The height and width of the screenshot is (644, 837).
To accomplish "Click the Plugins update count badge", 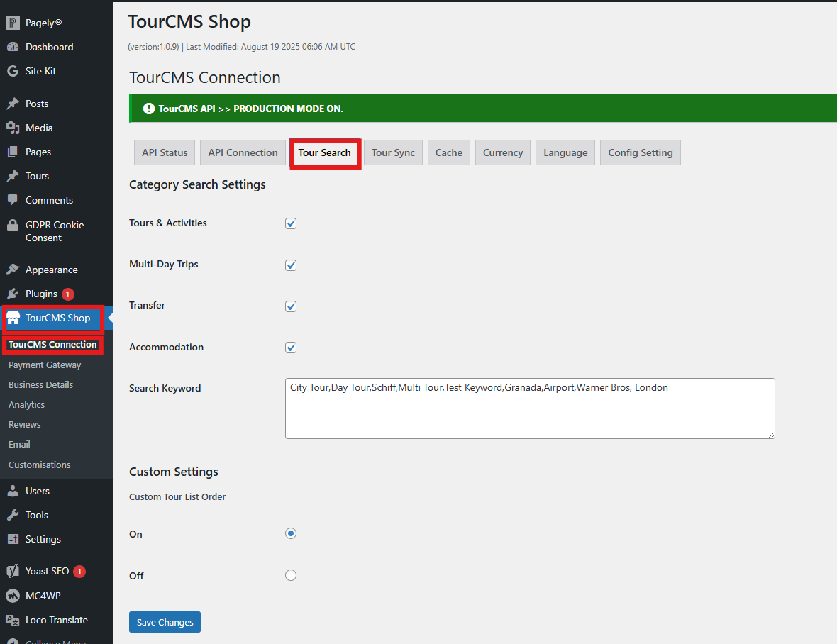I will tap(68, 294).
